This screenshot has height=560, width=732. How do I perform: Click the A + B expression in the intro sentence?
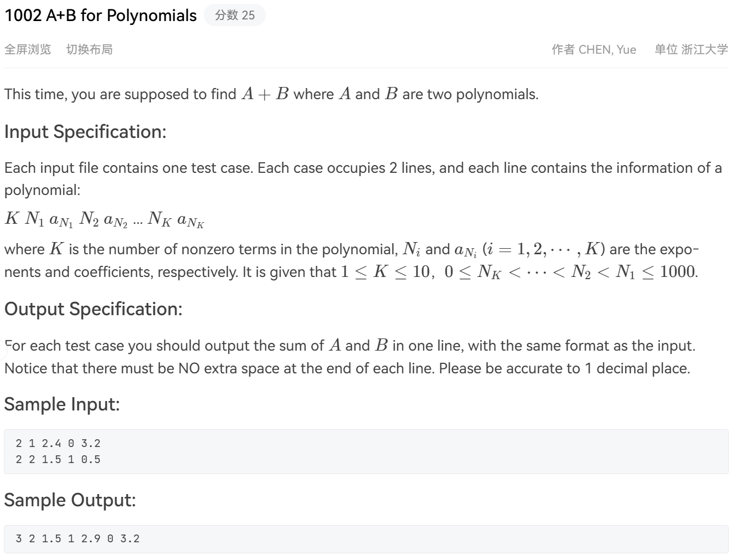pyautogui.click(x=265, y=94)
